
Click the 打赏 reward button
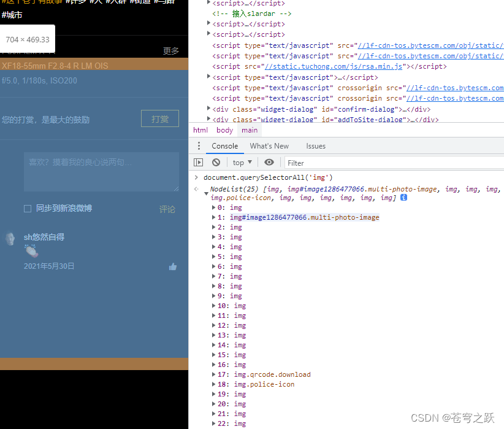[x=160, y=118]
